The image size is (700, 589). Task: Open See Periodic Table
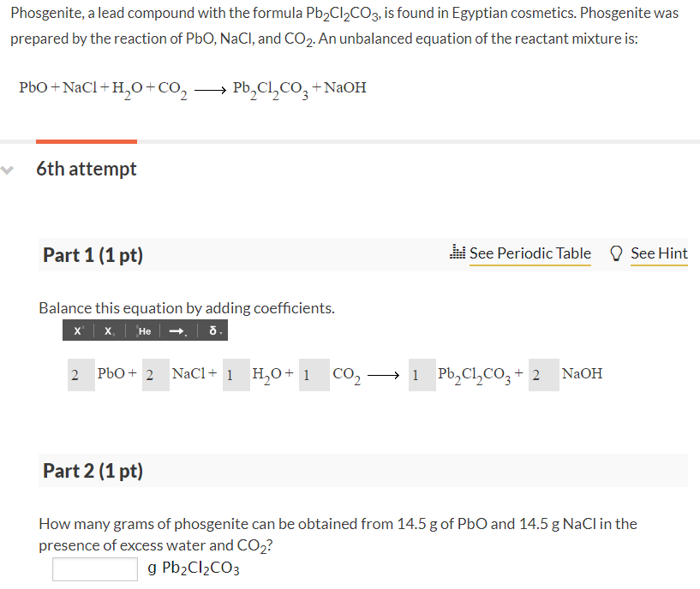point(529,253)
